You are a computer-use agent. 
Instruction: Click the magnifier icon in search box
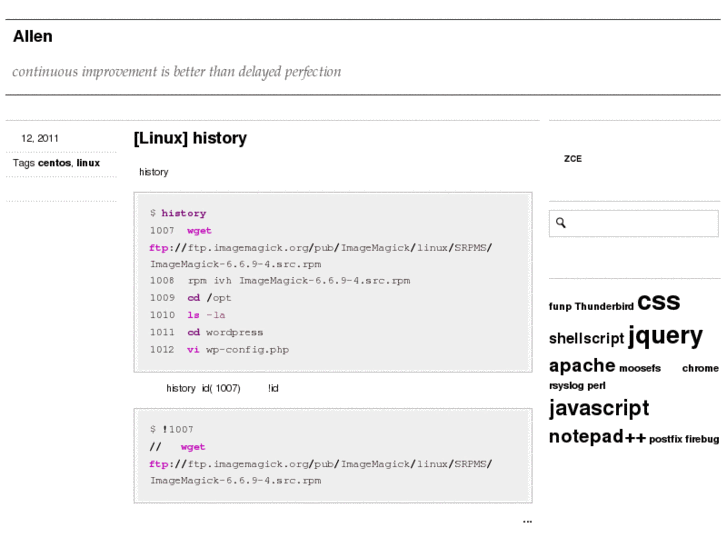tap(561, 223)
